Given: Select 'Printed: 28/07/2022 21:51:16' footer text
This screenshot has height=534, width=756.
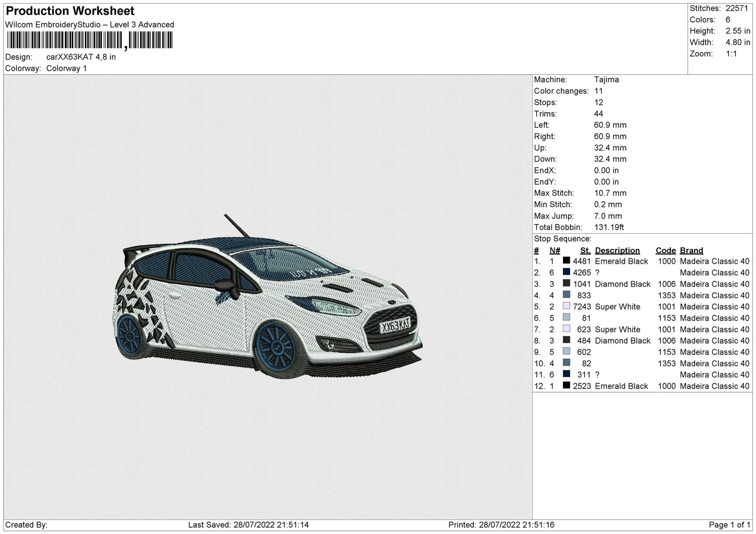Looking at the screenshot, I should 502,525.
